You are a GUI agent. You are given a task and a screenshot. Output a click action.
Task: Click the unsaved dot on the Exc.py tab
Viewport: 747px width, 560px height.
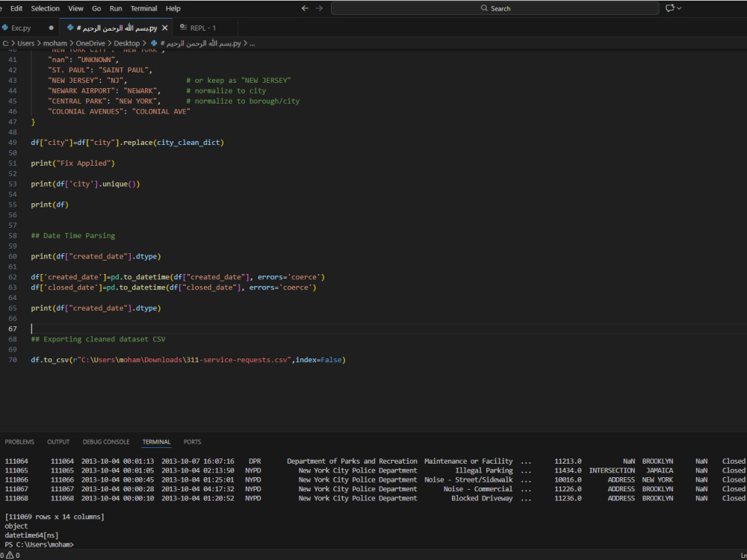[x=51, y=28]
